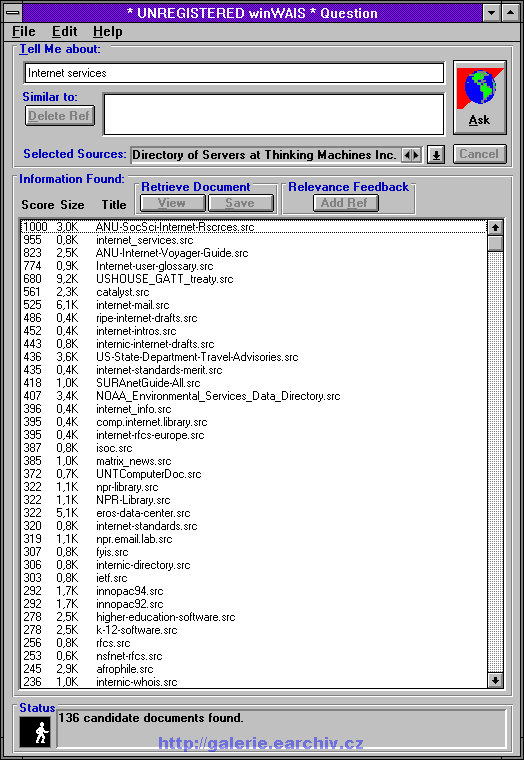Select matrix_news.src result
524x760 pixels.
pos(254,461)
